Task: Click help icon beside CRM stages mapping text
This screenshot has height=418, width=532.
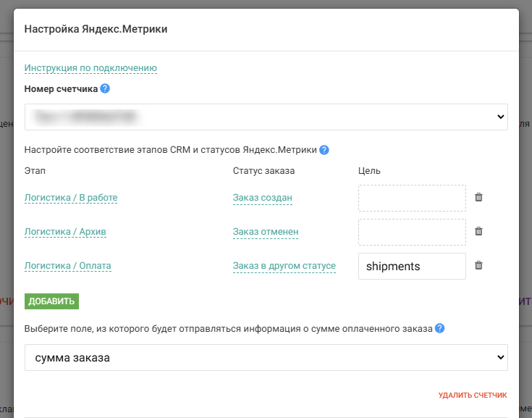Action: pos(324,150)
